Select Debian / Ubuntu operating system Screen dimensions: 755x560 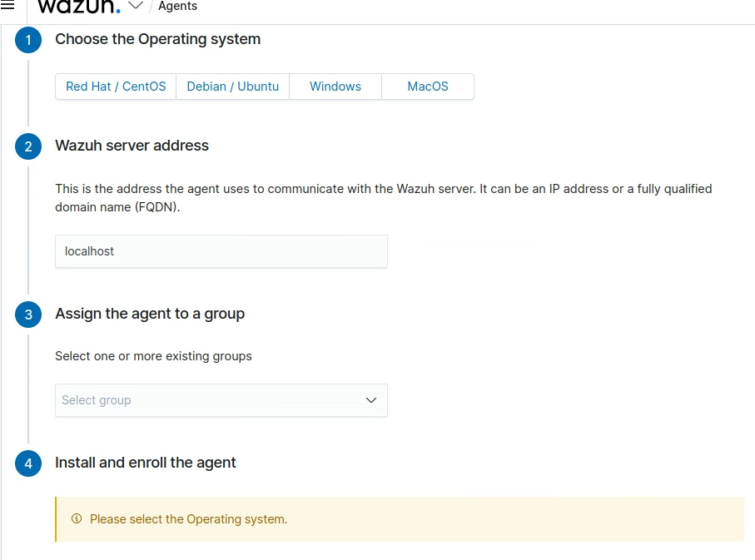(x=232, y=87)
